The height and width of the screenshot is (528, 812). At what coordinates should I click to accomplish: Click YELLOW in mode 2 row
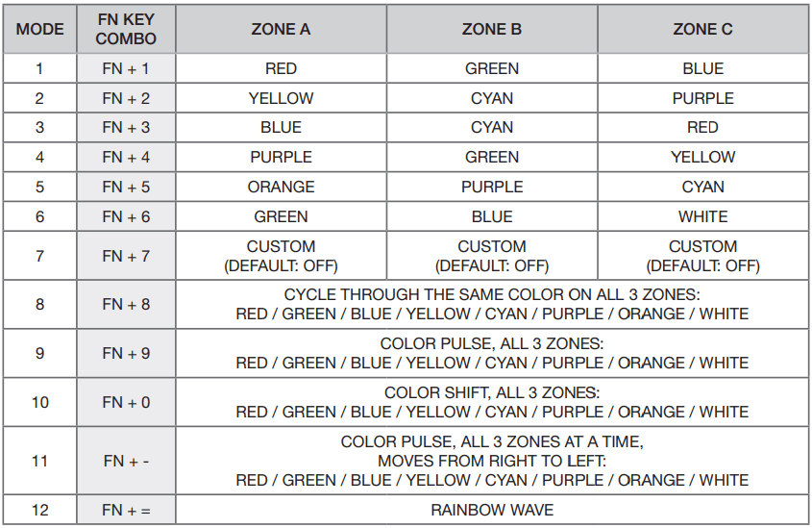[281, 98]
